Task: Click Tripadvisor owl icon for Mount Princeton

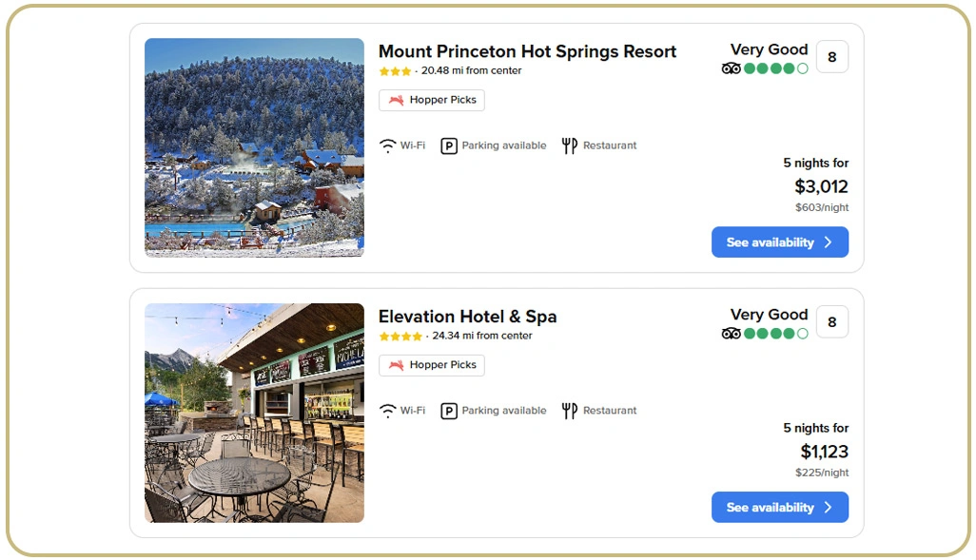Action: tap(731, 68)
